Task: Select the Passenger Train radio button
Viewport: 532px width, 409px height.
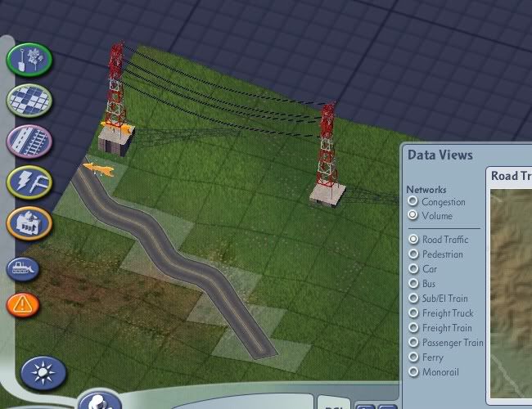Action: [x=413, y=342]
